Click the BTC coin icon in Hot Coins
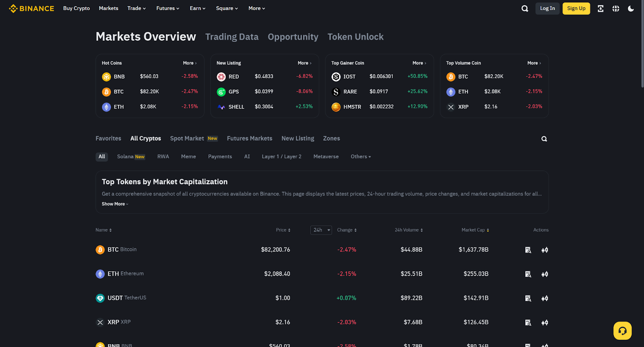644x347 pixels. pyautogui.click(x=106, y=92)
